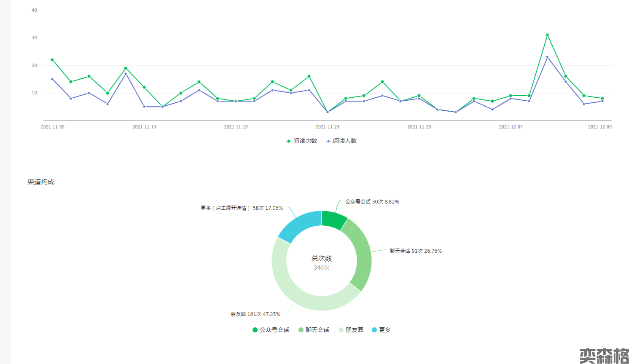Click the 朋友圈 161次 47.35% label
The image size is (629, 364).
click(x=255, y=314)
